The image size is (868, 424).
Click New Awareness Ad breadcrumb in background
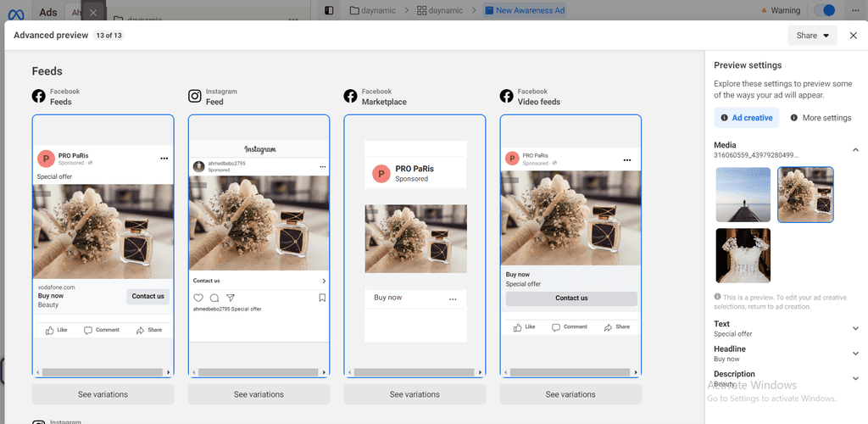(524, 10)
